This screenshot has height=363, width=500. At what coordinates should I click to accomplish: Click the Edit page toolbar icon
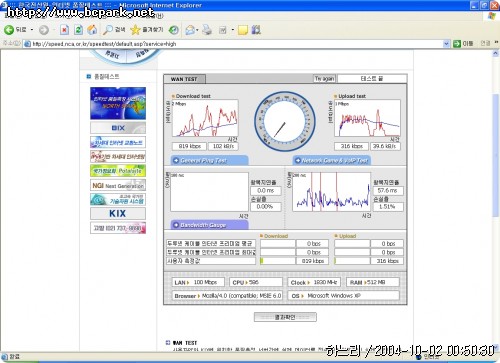[x=223, y=30]
